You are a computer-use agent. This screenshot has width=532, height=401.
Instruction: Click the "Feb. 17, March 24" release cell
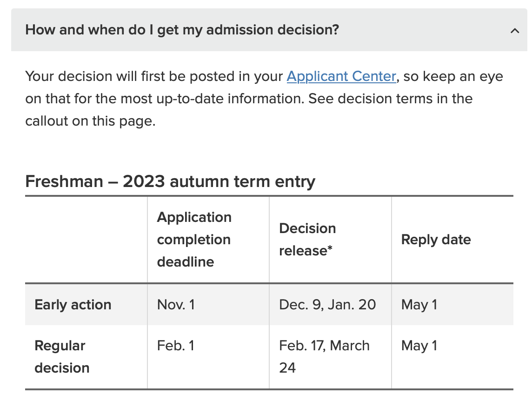tap(324, 356)
